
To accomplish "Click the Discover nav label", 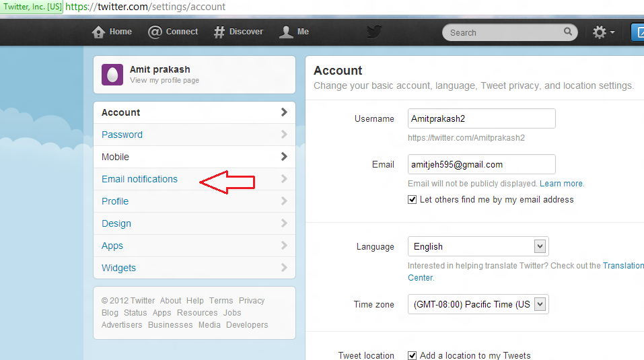I will click(246, 32).
